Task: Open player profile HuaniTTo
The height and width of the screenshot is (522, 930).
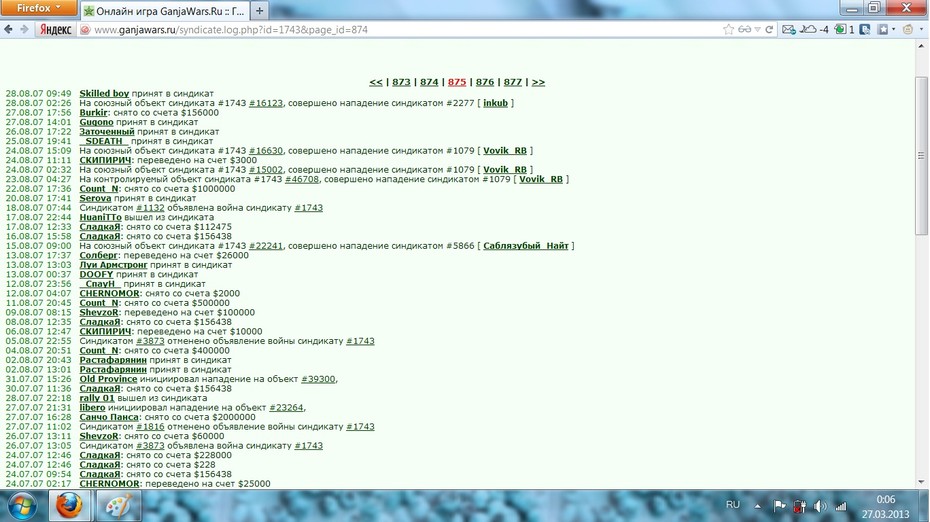Action: (100, 217)
